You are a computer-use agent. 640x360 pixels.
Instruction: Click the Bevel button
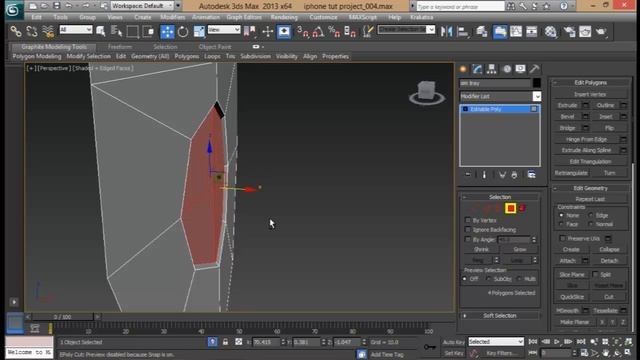pyautogui.click(x=567, y=117)
